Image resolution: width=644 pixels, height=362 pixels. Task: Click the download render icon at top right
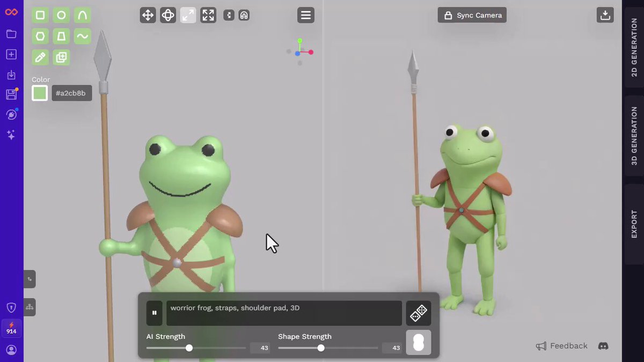[x=605, y=15]
